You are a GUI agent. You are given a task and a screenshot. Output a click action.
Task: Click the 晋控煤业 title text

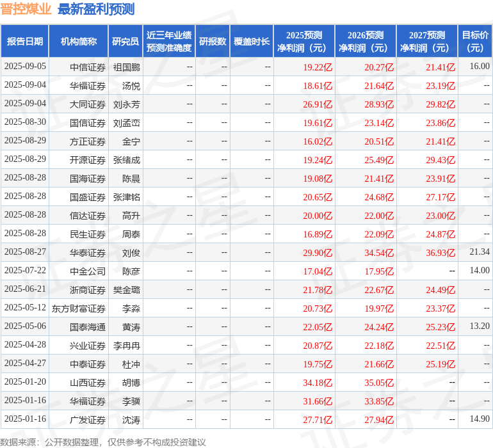26,9
